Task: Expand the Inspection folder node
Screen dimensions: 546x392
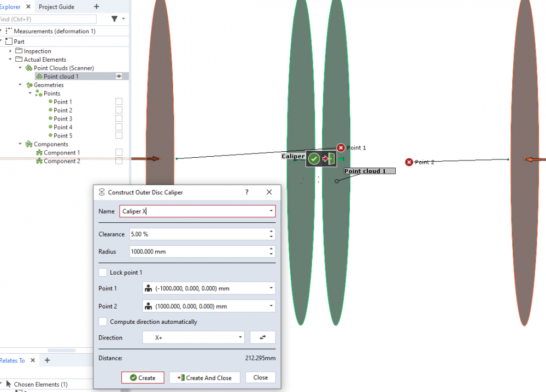Action: (x=11, y=51)
